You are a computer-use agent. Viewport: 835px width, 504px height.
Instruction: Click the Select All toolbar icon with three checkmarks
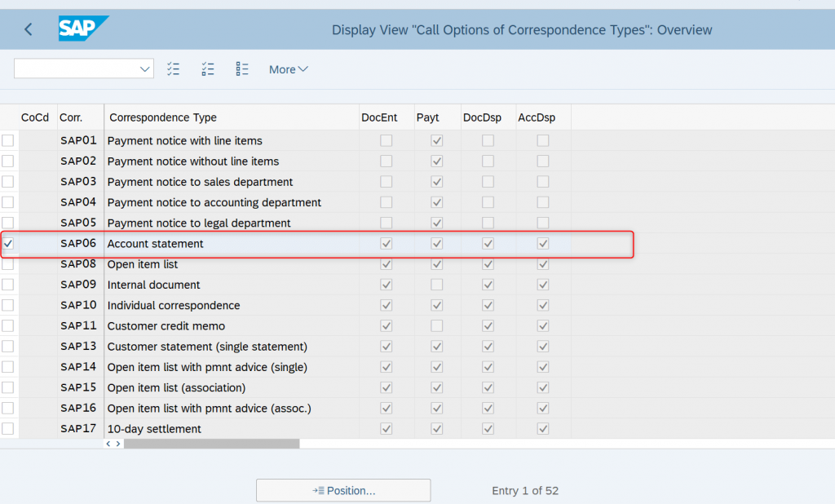point(173,69)
